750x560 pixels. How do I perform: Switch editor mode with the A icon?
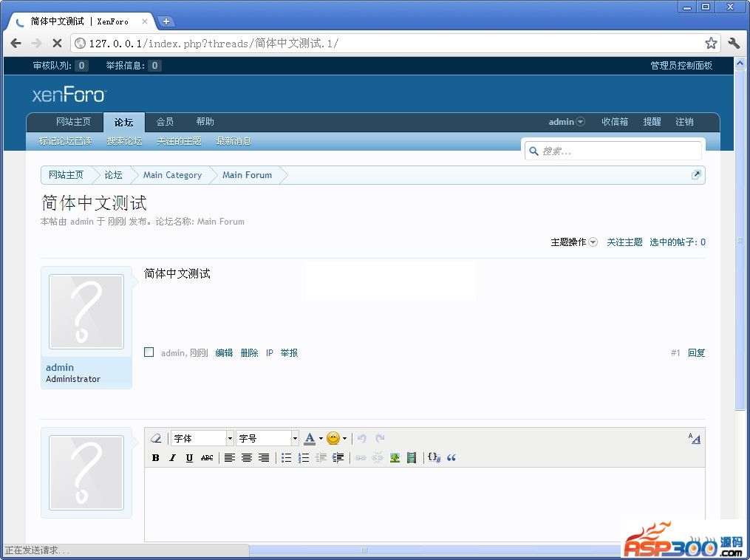click(x=695, y=439)
